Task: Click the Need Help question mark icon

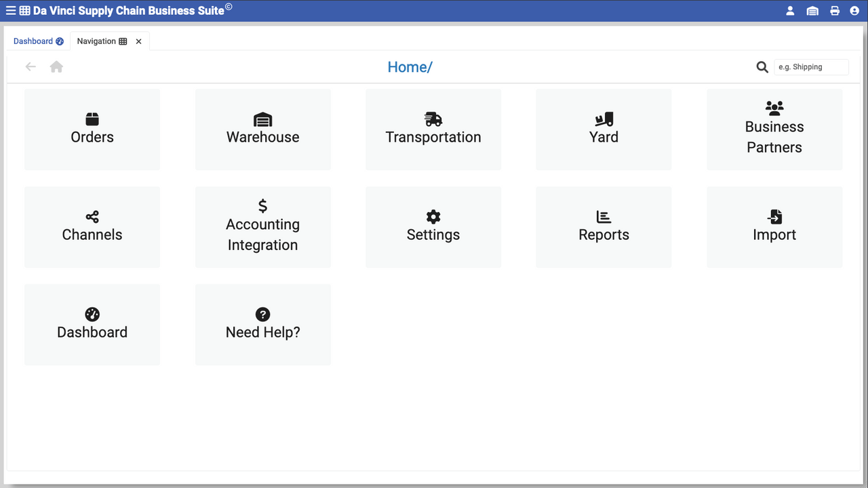Action: pos(262,314)
